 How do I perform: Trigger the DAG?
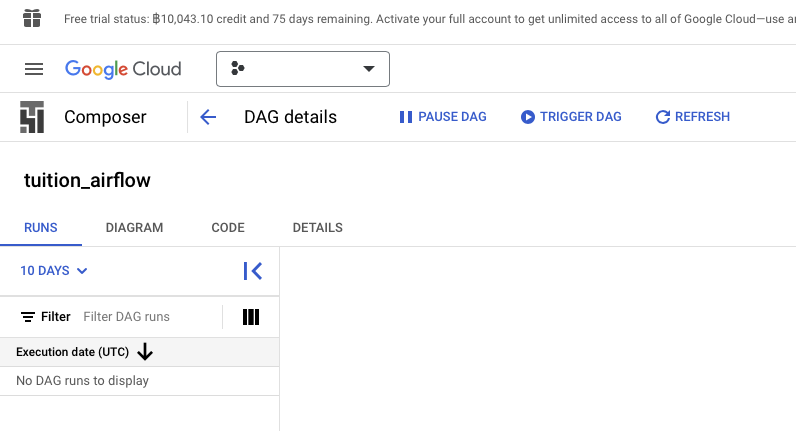point(571,117)
